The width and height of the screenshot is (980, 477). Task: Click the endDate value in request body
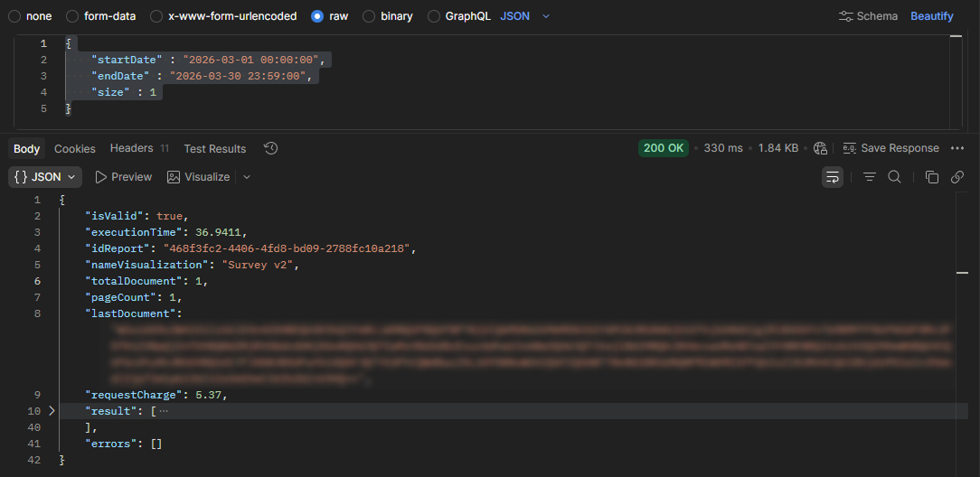point(238,76)
